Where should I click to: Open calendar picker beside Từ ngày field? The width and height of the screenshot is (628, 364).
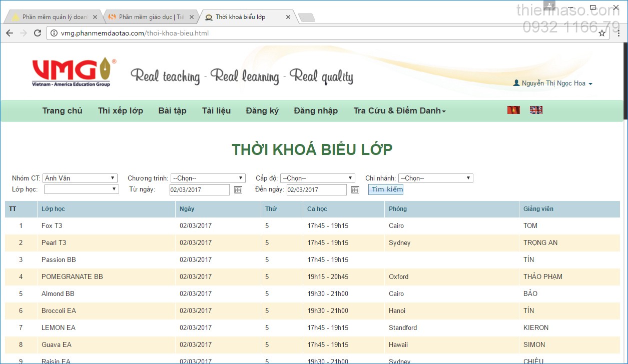(x=238, y=189)
